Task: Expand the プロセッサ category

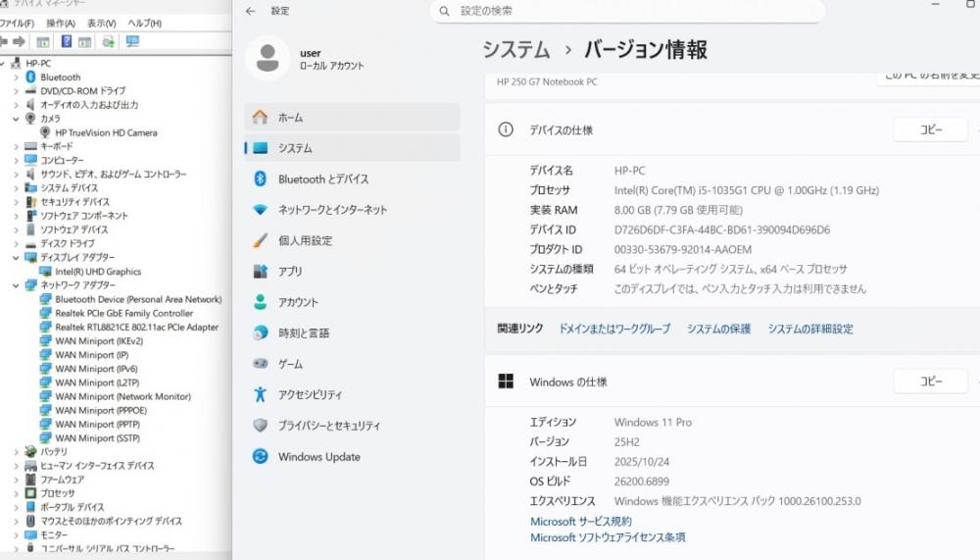Action: click(16, 493)
